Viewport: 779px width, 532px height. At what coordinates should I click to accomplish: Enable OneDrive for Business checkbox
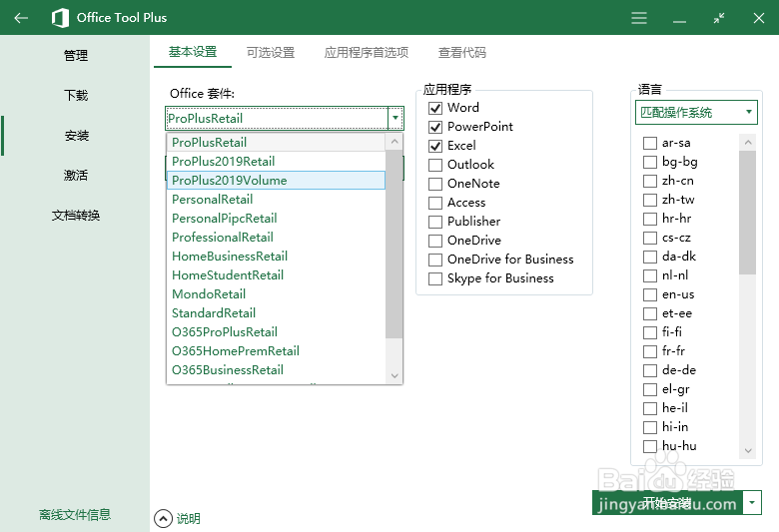point(435,260)
